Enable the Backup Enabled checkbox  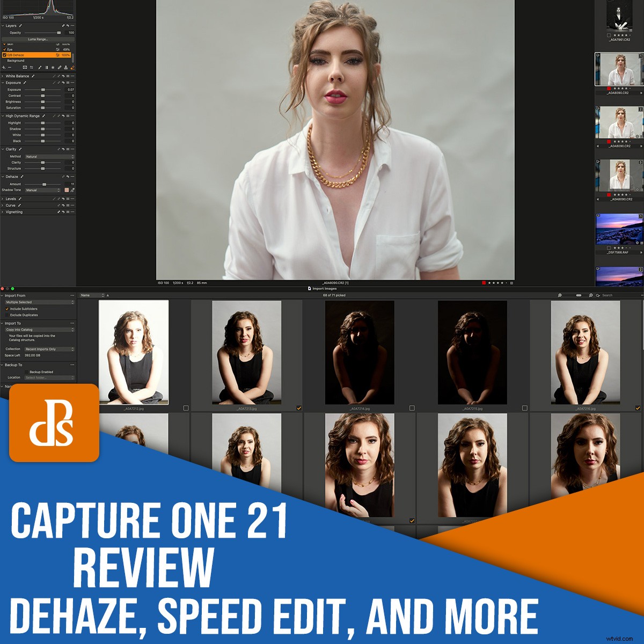coord(26,372)
